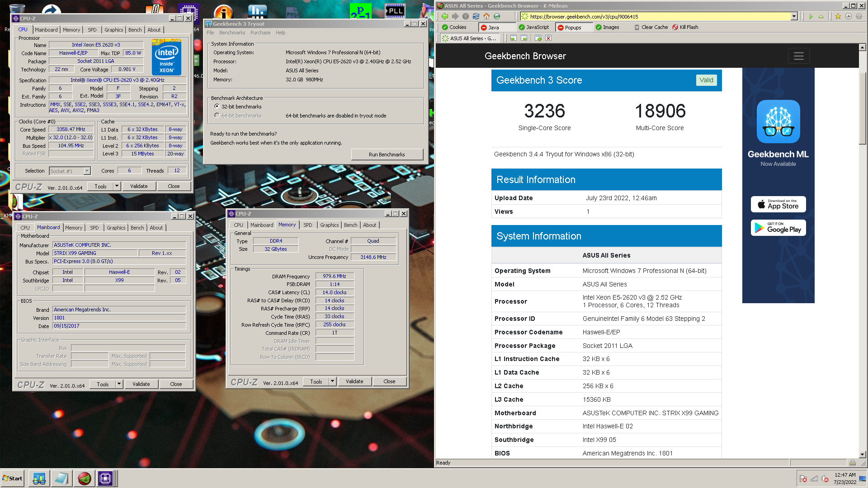Open notepad taskbar icon
Screen dimensions: 868x488
point(61,479)
